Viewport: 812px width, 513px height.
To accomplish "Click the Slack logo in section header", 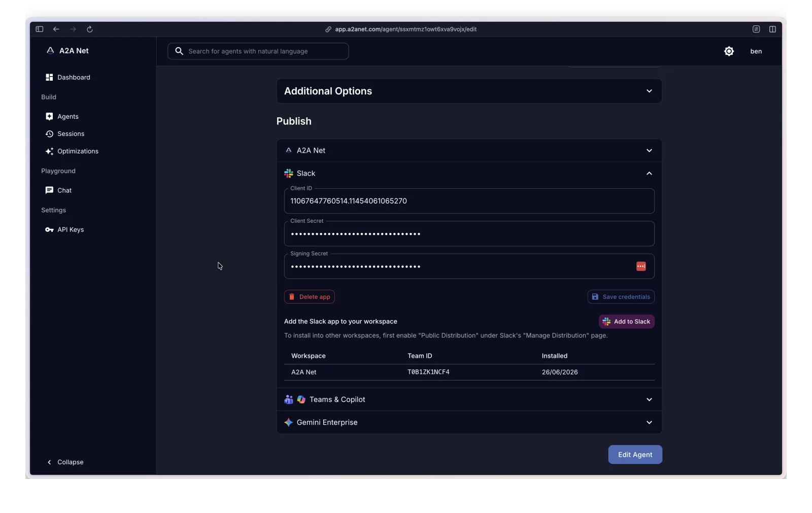I will (x=289, y=174).
